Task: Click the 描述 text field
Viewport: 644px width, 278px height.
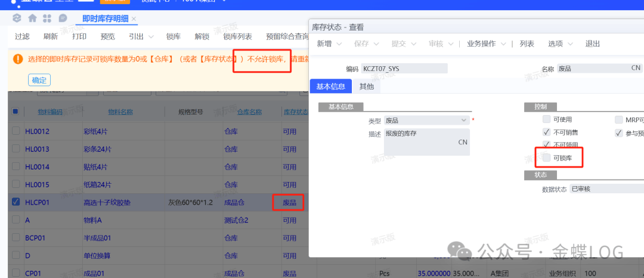Action: 426,142
